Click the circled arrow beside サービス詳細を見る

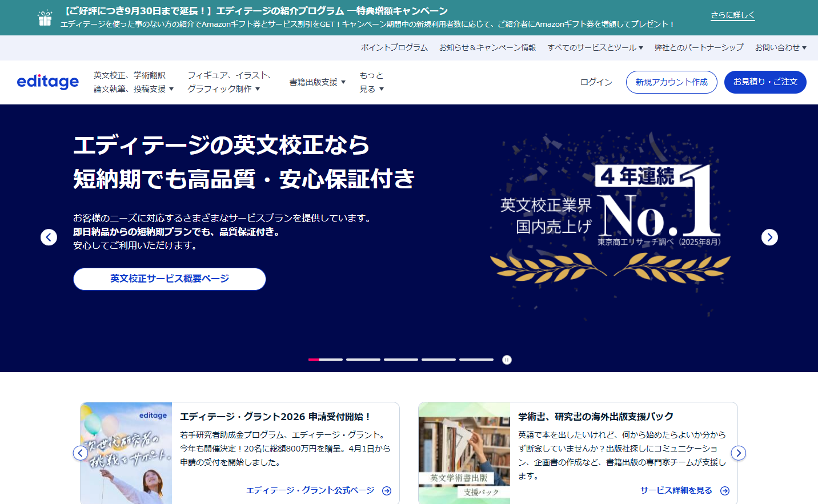click(725, 491)
